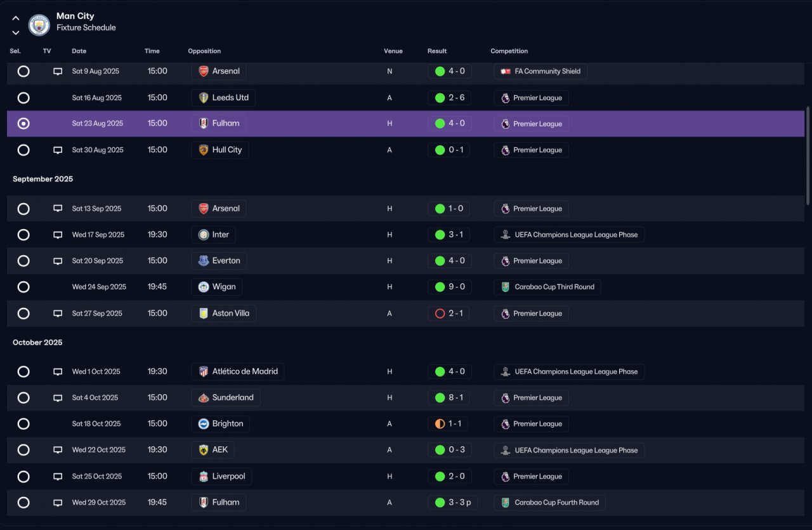Click the FA Community Shield competition icon
This screenshot has height=530, width=812.
506,72
